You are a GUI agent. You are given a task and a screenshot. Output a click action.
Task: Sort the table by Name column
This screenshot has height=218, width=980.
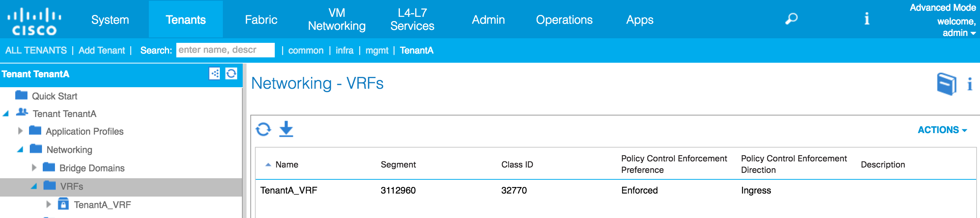pyautogui.click(x=287, y=164)
